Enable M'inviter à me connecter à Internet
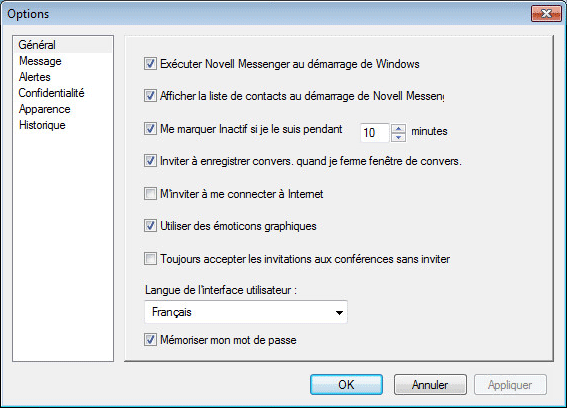Image resolution: width=567 pixels, height=408 pixels. 150,194
